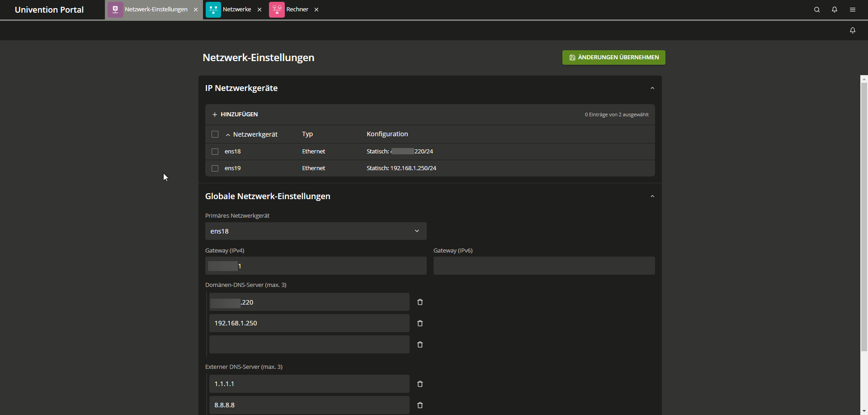Close the Netzwerk-Einstellungen tab
This screenshot has height=415, width=868.
coord(196,10)
